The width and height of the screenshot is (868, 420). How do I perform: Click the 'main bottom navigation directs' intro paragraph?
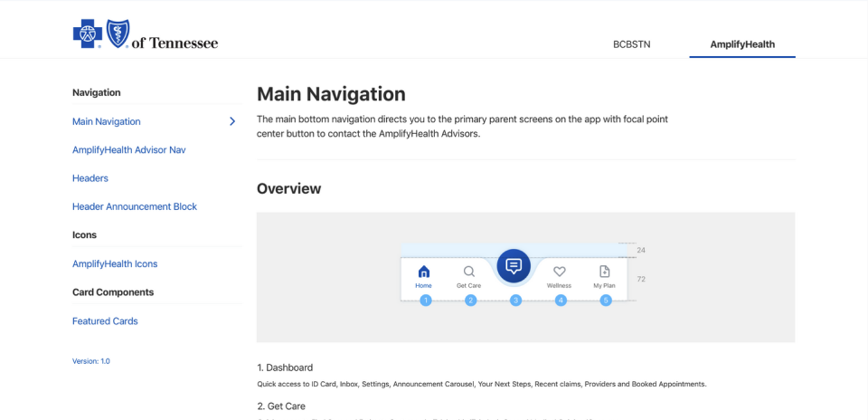[x=463, y=127]
